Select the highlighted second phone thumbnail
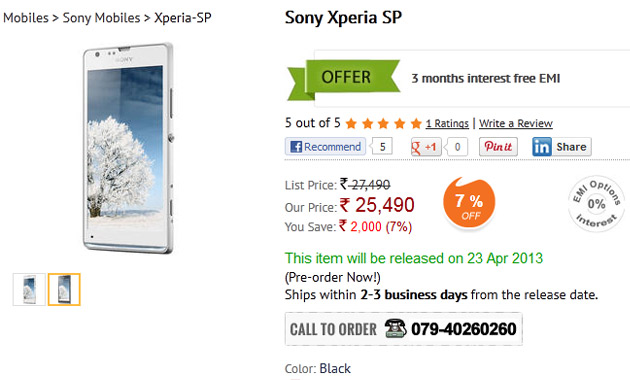630x380 pixels. [x=64, y=289]
